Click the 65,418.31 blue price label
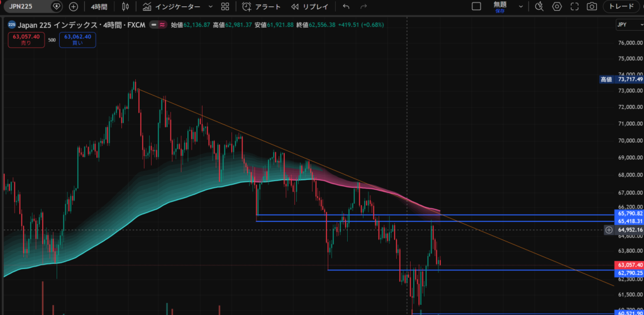The height and width of the screenshot is (315, 644). (629, 221)
